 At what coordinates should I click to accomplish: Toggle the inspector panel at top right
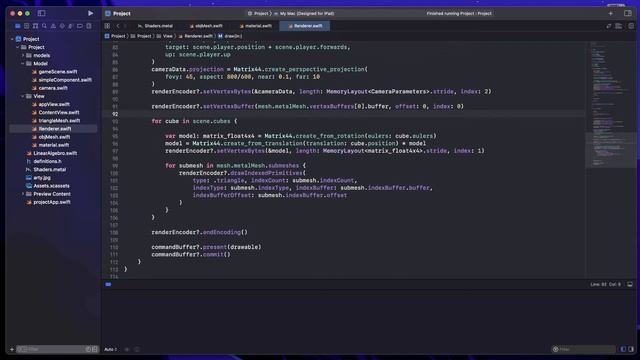pos(628,13)
